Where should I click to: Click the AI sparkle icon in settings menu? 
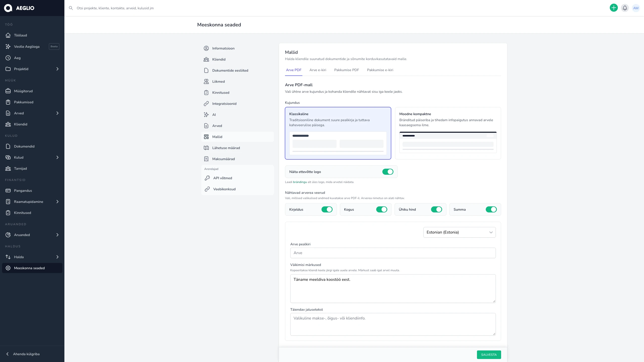tap(206, 115)
